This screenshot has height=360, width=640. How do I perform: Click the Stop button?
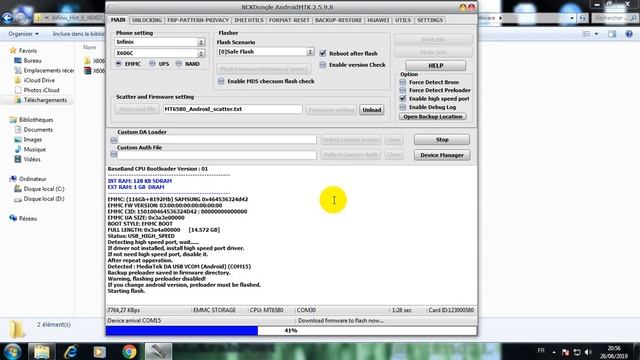coord(442,140)
